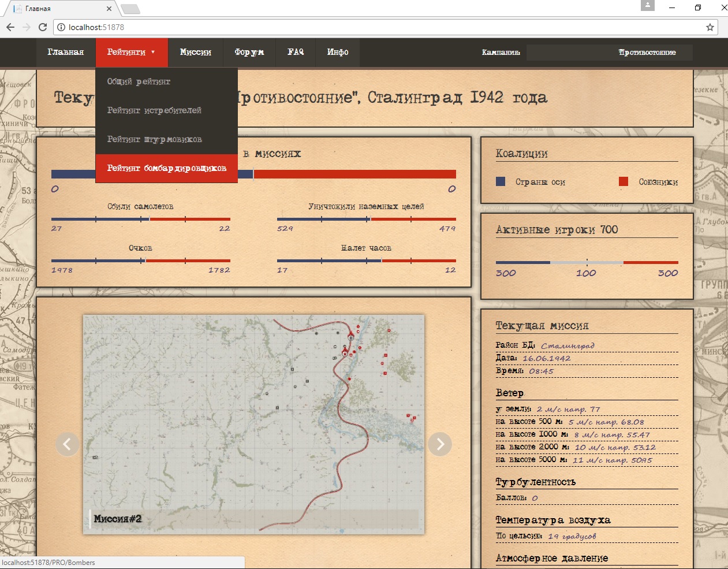Image resolution: width=728 pixels, height=569 pixels.
Task: Click Allies points value 1782
Action: pyautogui.click(x=219, y=270)
